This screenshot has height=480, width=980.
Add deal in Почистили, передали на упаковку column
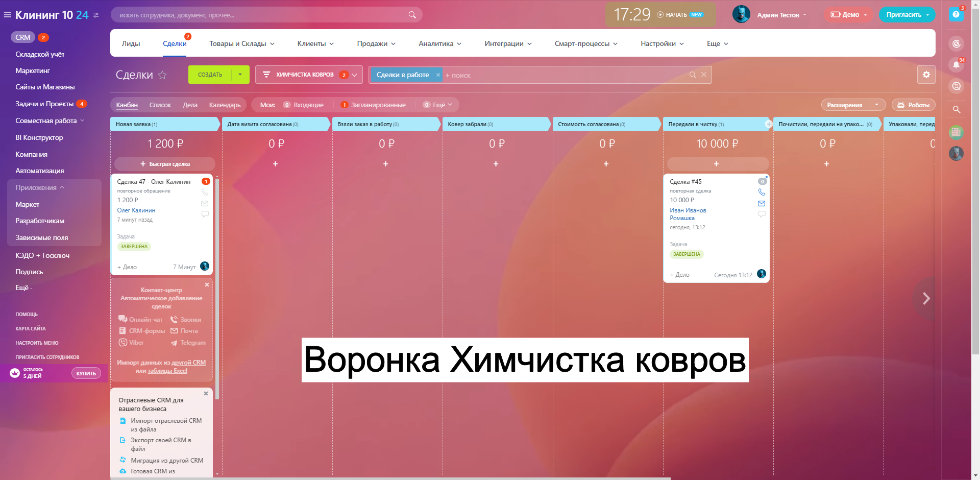[x=826, y=164]
